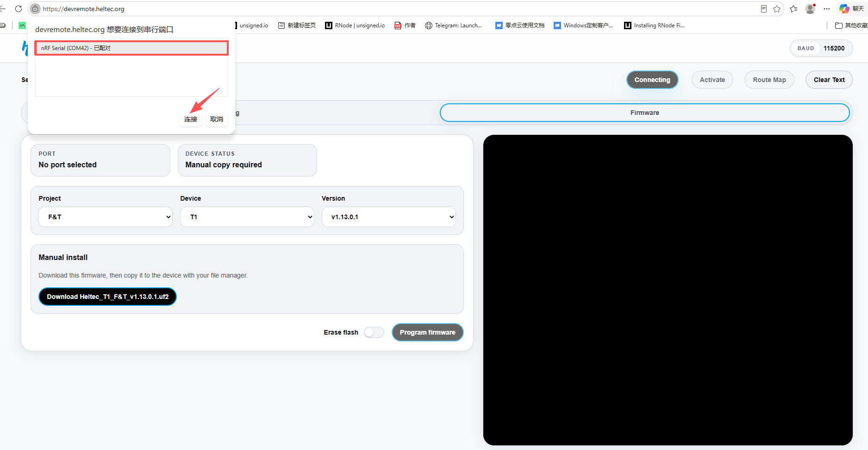Open the Telegram: Launch bookmark
The image size is (868, 450).
point(454,25)
